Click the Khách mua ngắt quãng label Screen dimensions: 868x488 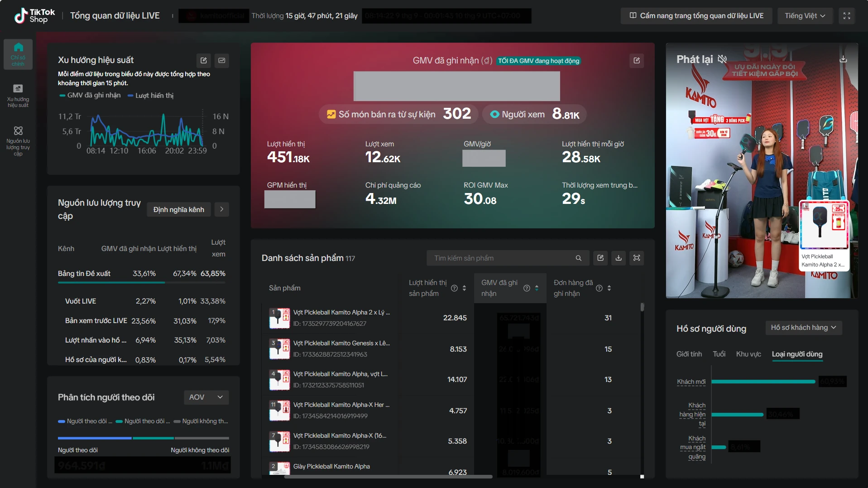coord(693,447)
